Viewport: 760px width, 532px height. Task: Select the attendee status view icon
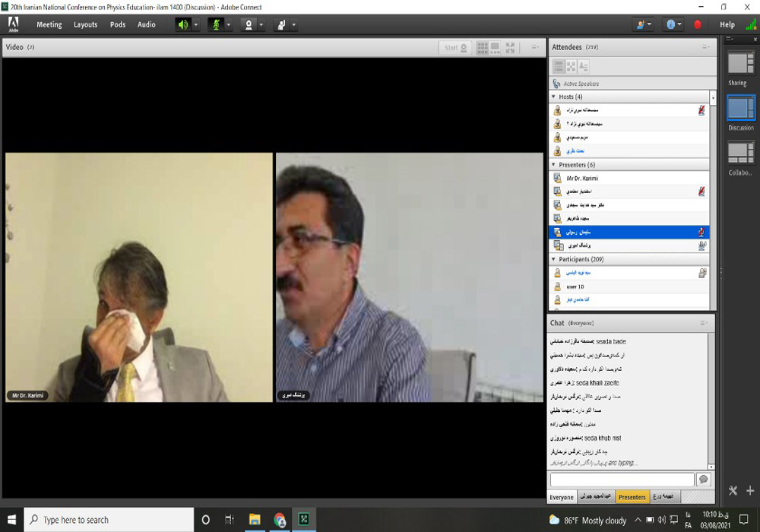point(584,67)
